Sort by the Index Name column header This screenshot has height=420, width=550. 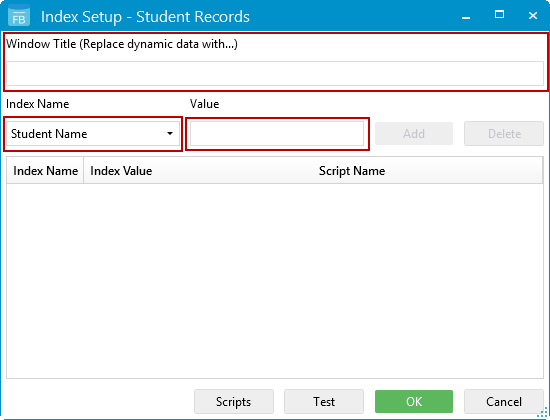tap(45, 171)
